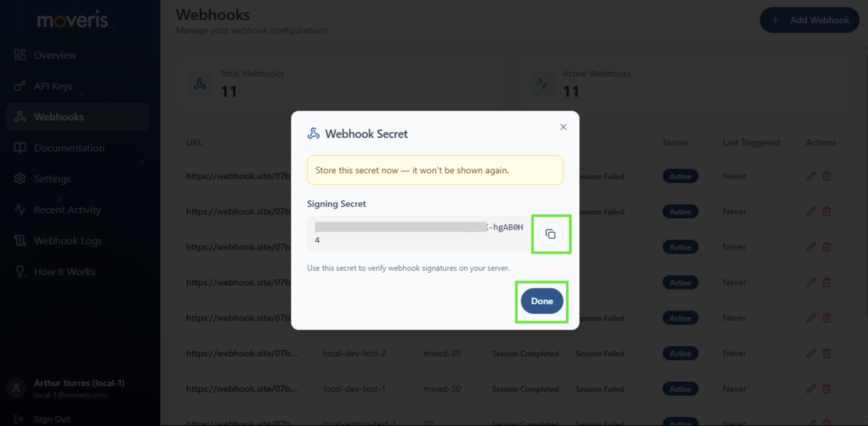Toggle Active status on local-dev-test-2
The width and height of the screenshot is (868, 426).
[680, 353]
